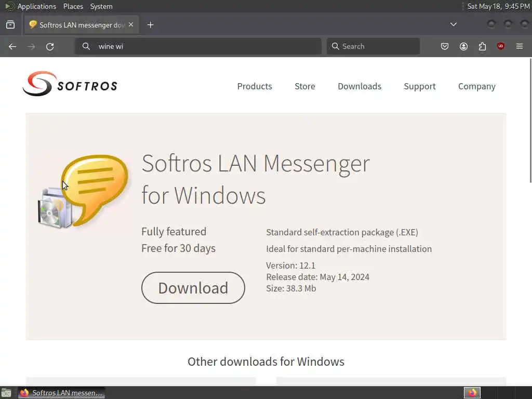Open the Firefox account icon
This screenshot has height=399, width=532.
(x=463, y=46)
